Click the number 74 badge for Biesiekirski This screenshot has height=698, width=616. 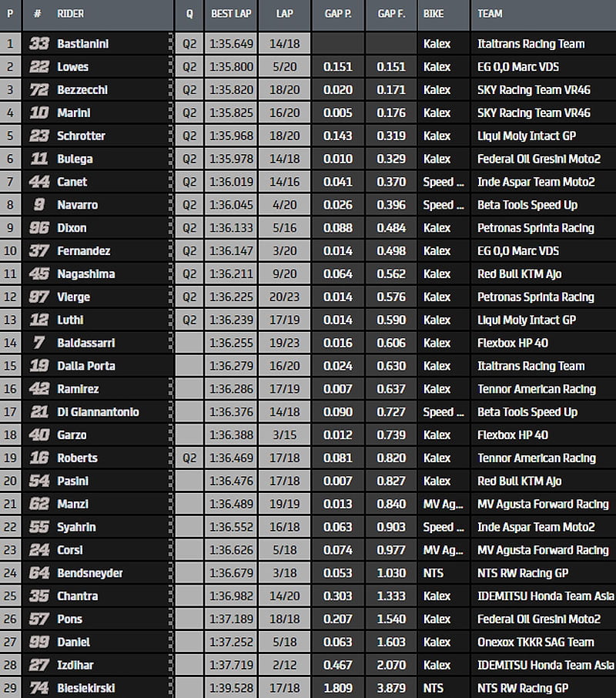pos(38,688)
